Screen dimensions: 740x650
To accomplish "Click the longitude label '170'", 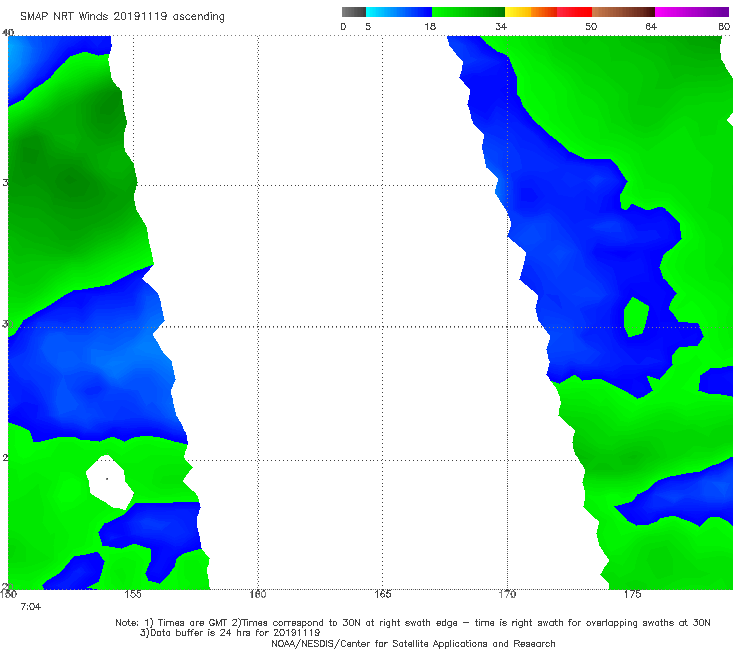I will [507, 594].
